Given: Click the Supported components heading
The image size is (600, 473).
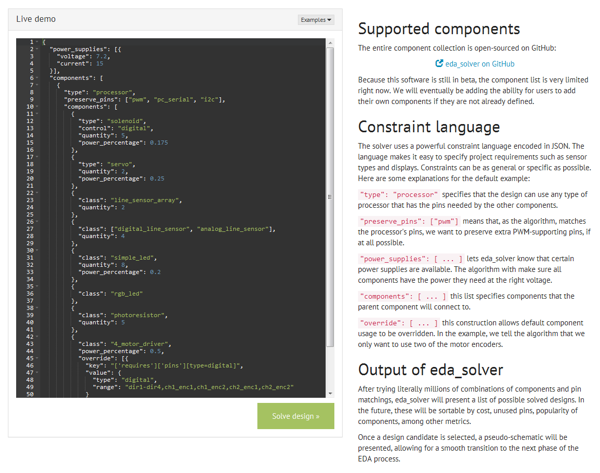Looking at the screenshot, I should [439, 29].
